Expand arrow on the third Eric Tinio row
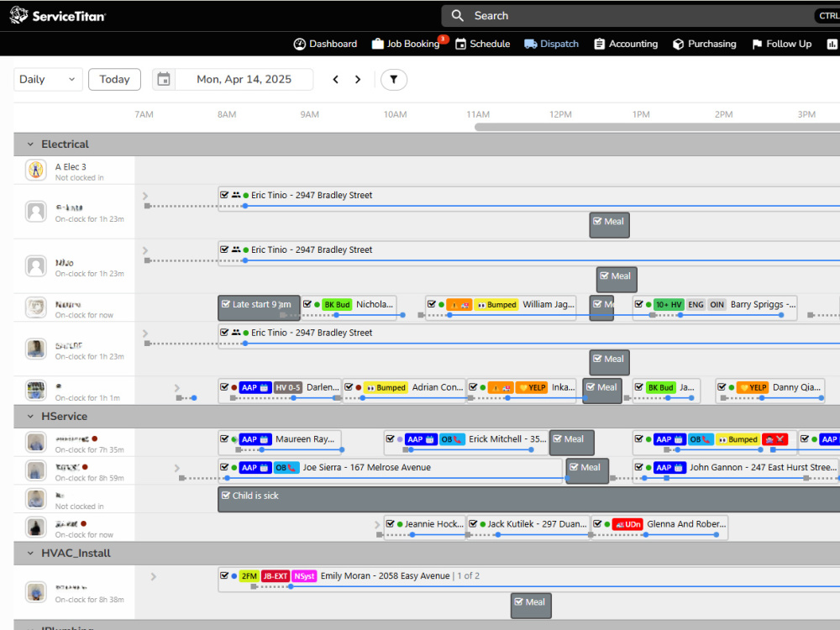The height and width of the screenshot is (630, 840). [x=145, y=333]
